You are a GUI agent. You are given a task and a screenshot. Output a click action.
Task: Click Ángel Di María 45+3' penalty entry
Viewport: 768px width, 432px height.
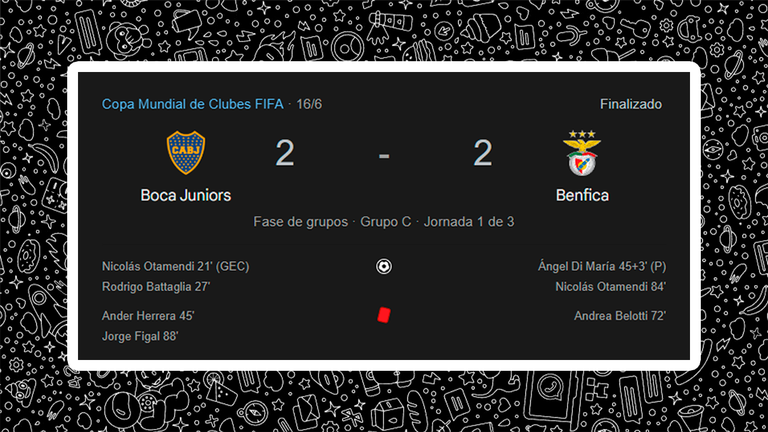coord(602,266)
